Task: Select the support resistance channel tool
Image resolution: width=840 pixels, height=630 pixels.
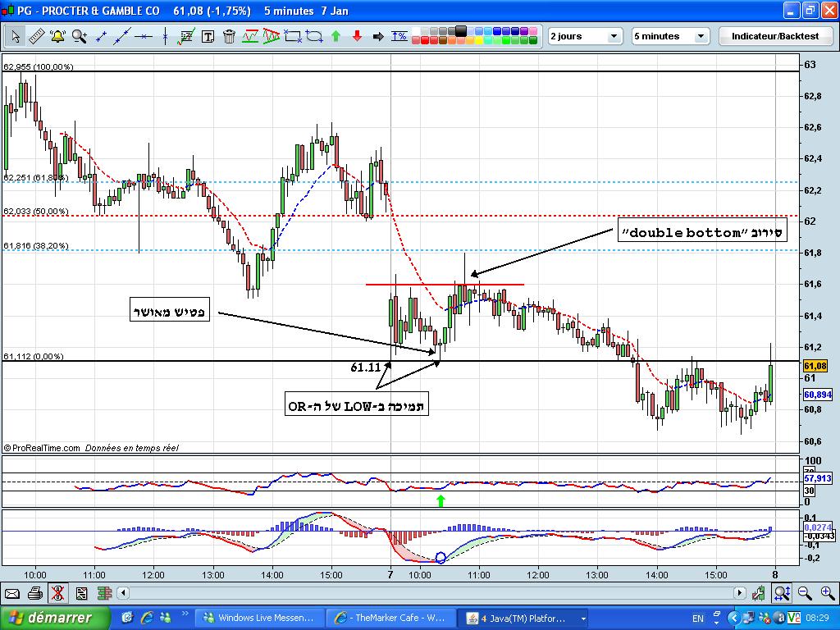Action: click(249, 36)
